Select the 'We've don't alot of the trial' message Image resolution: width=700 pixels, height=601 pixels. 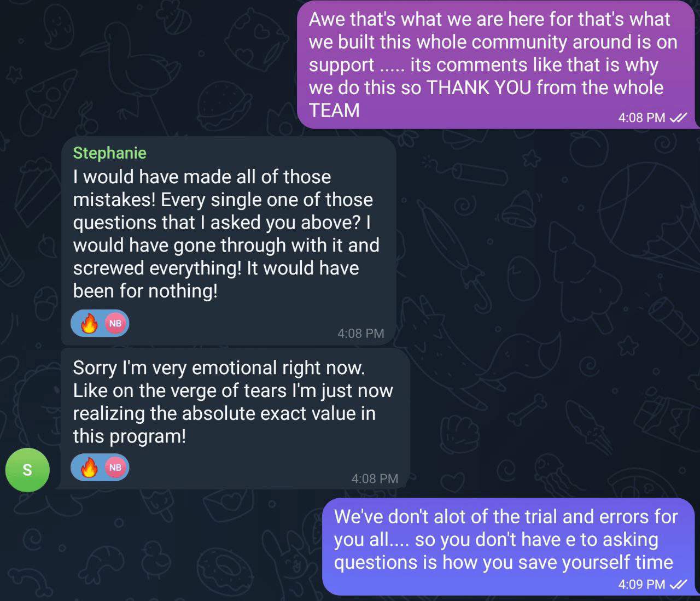tap(505, 539)
